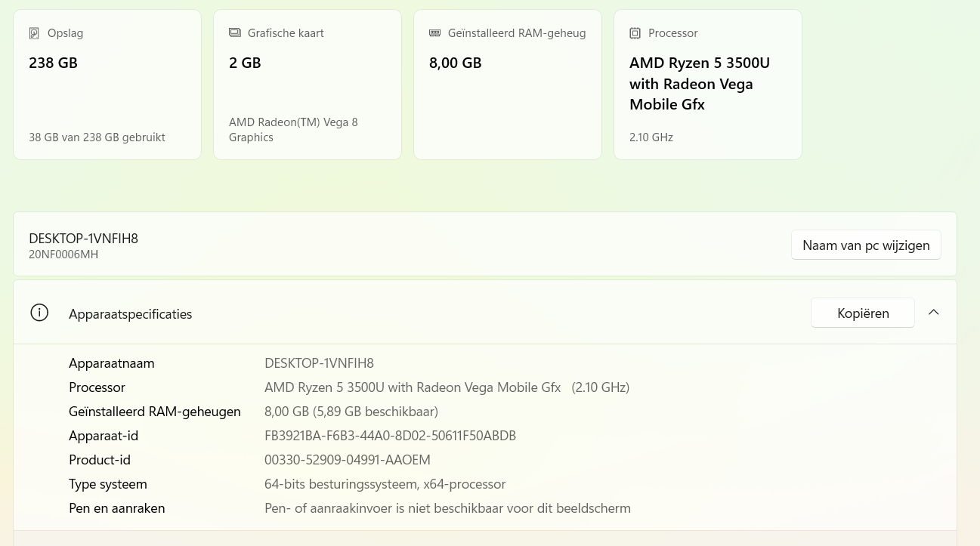Open the Geïnstalleerd RAM-geheugen card

(508, 85)
